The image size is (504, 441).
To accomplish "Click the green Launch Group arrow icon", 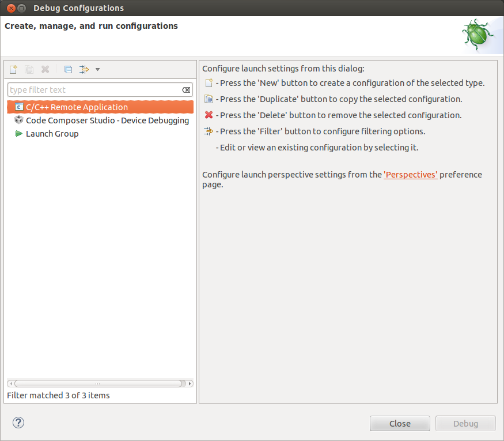I will tap(19, 133).
